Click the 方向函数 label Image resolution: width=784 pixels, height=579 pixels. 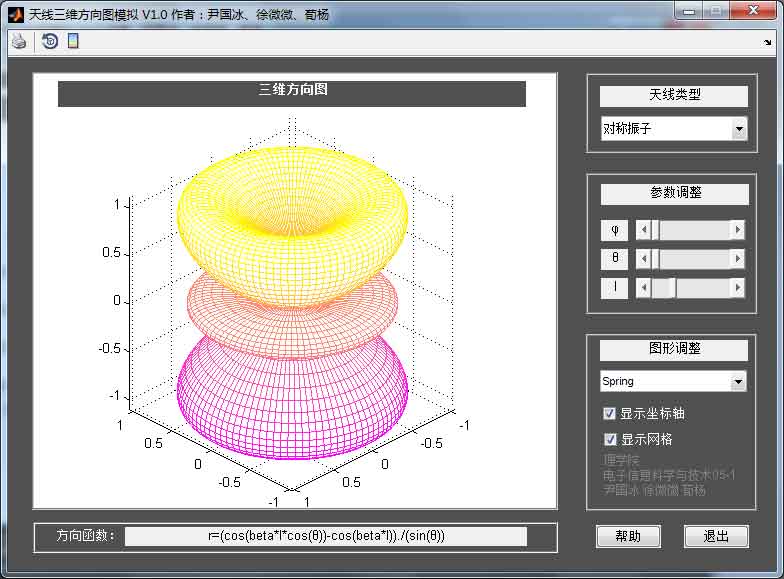[x=86, y=536]
